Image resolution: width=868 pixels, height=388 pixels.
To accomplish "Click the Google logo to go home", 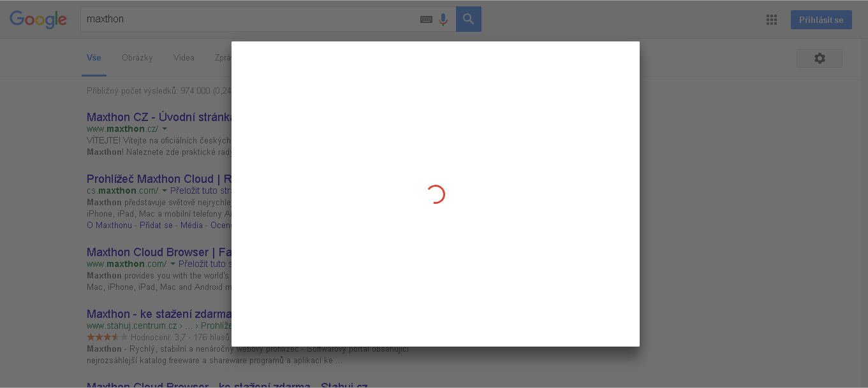I will [38, 19].
